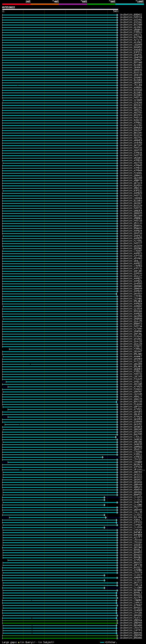Select the UniRef100_P45729 label

coord(131,118)
